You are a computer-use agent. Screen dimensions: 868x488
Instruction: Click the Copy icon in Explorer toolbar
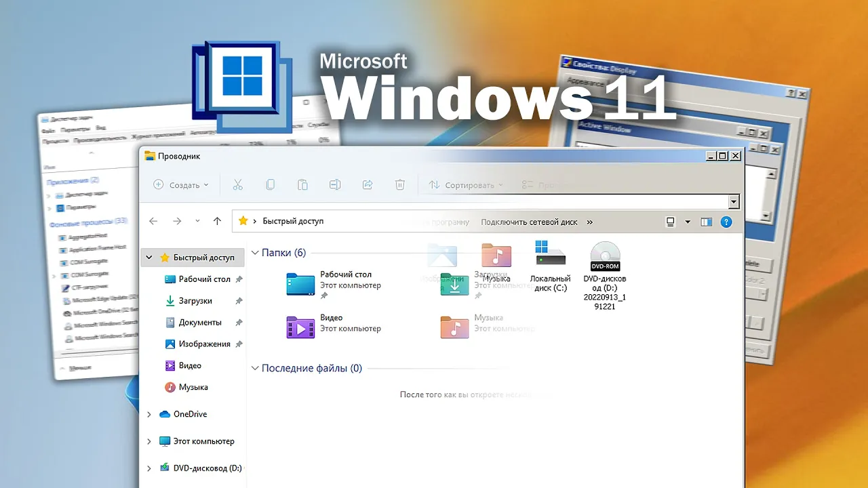[270, 184]
